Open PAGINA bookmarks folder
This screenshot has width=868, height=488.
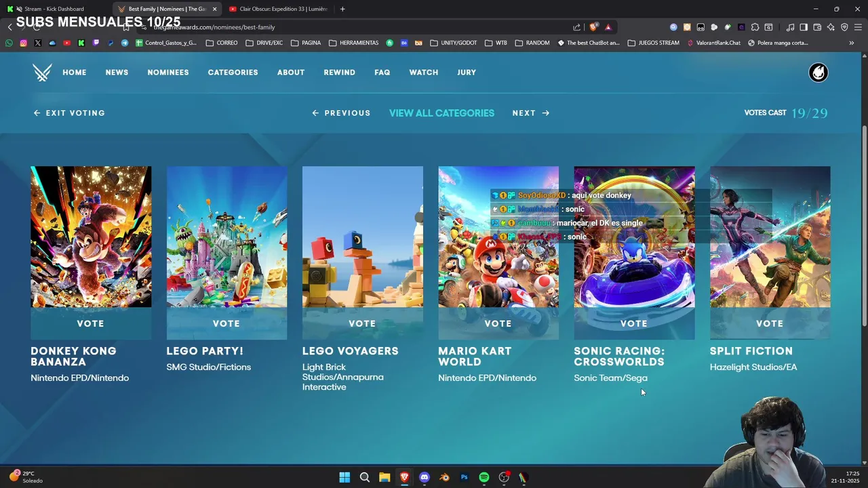click(x=306, y=43)
